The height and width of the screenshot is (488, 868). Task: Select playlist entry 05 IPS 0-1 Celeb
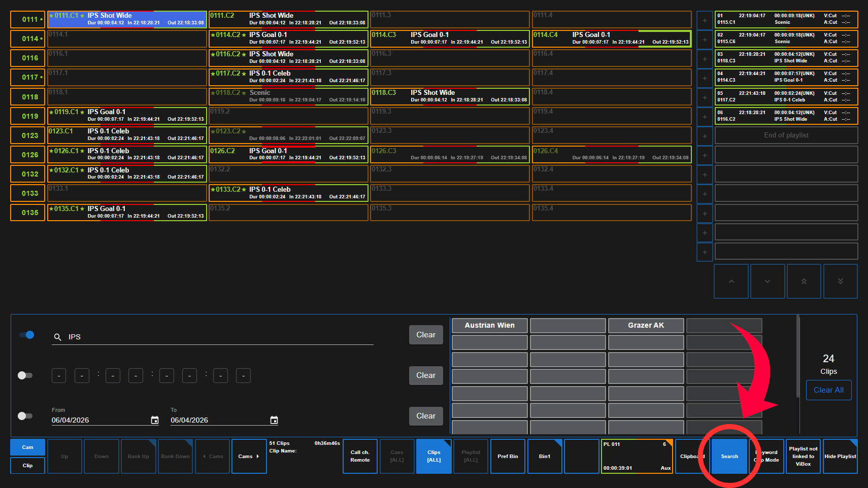786,96
